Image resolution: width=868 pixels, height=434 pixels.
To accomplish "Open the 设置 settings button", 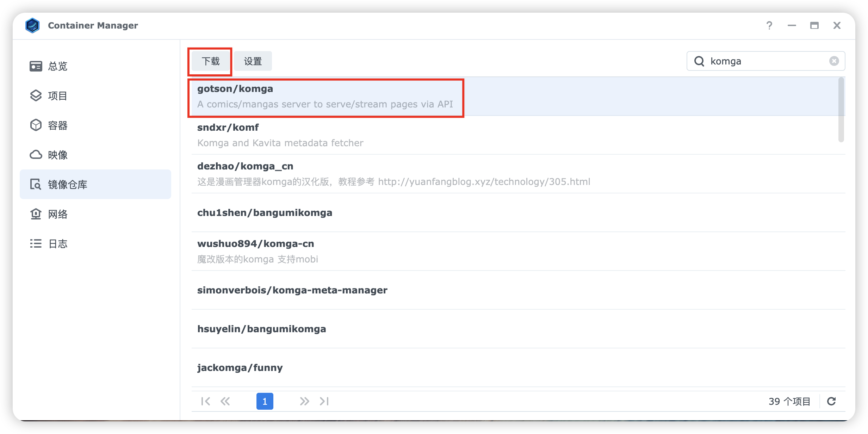I will [x=253, y=61].
